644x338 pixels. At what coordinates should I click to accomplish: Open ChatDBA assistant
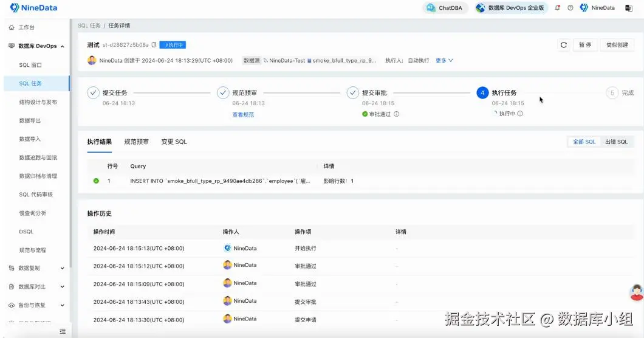click(x=445, y=8)
